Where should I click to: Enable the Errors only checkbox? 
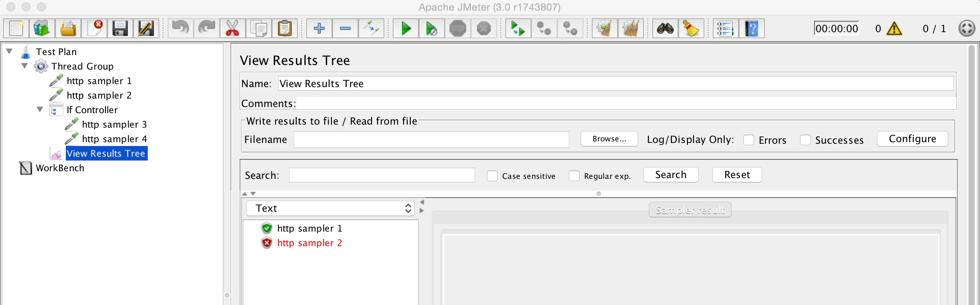point(749,140)
